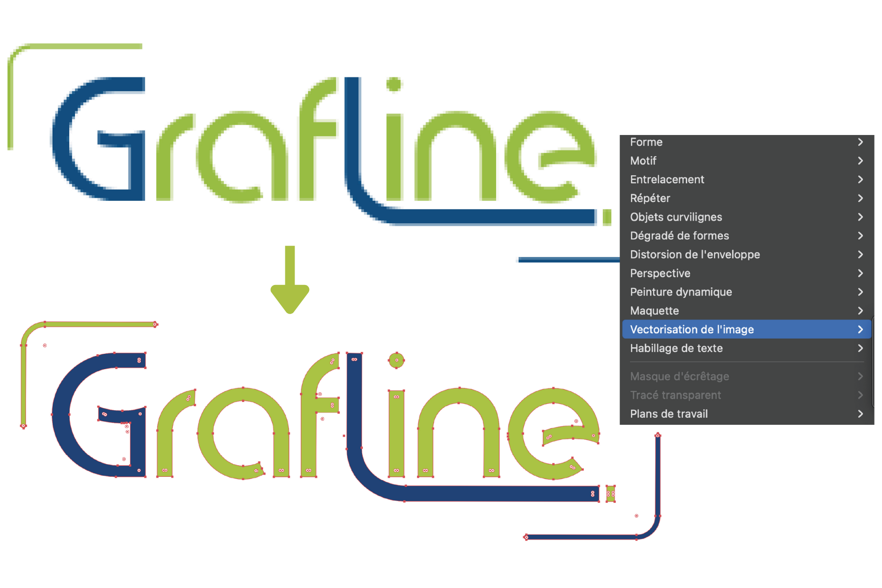
Task: Open Objets curvilignes submenu
Action: tap(676, 217)
